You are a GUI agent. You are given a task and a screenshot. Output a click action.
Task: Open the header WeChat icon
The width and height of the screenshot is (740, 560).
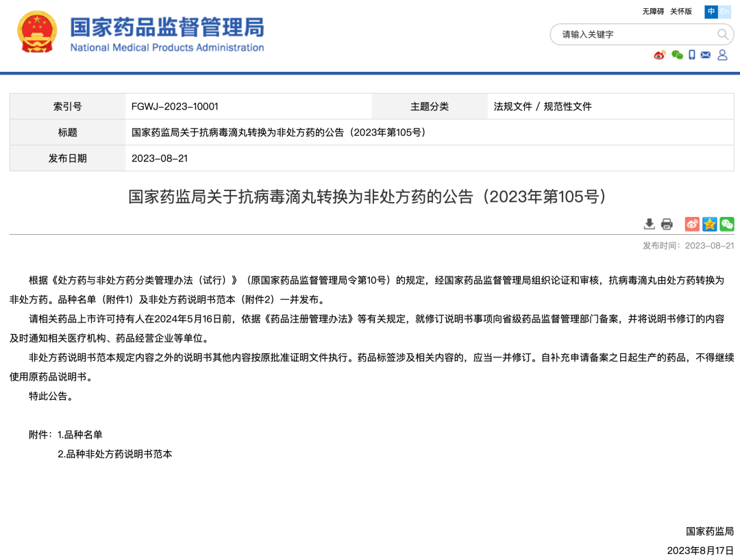(x=677, y=55)
